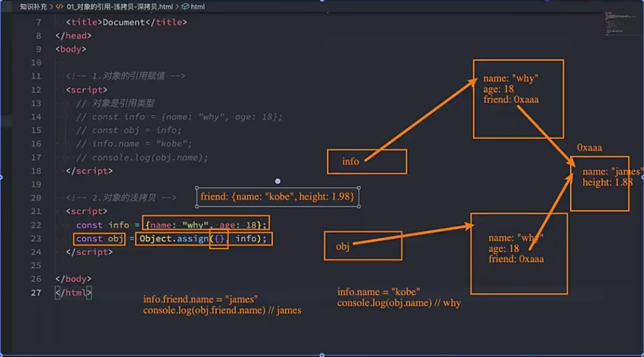This screenshot has width=644, height=357.
Task: Click line number 22 in gutter
Action: [x=36, y=225]
